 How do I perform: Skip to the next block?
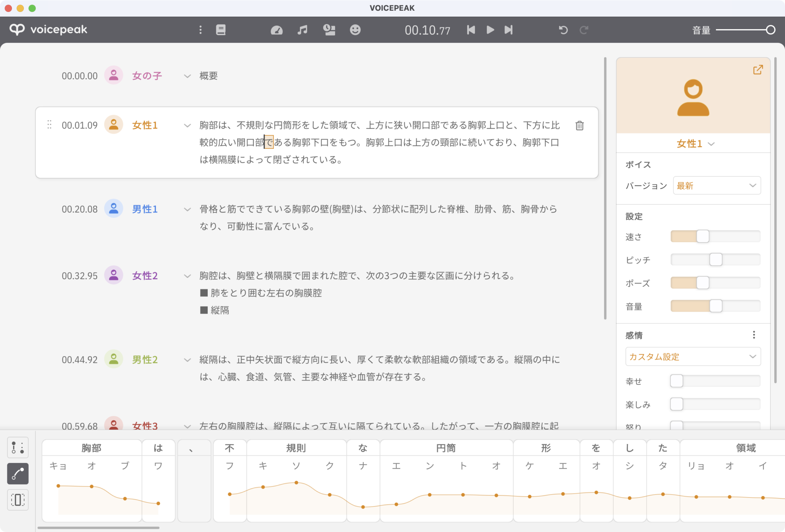[508, 30]
